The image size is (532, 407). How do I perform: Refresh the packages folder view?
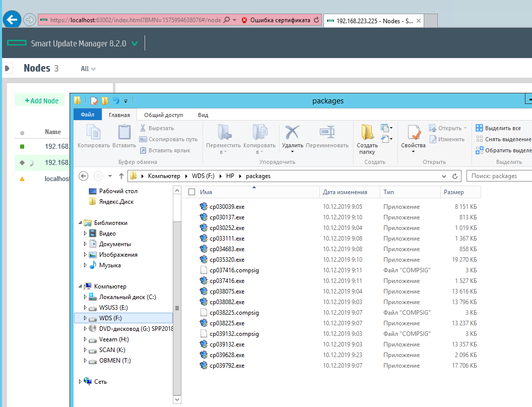[x=455, y=177]
